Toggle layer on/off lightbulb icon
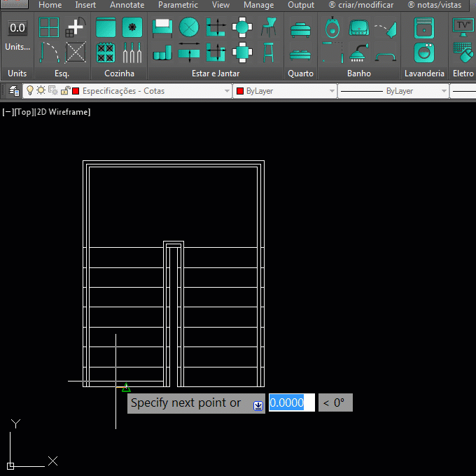Viewport: 476px width, 476px height. click(x=30, y=91)
